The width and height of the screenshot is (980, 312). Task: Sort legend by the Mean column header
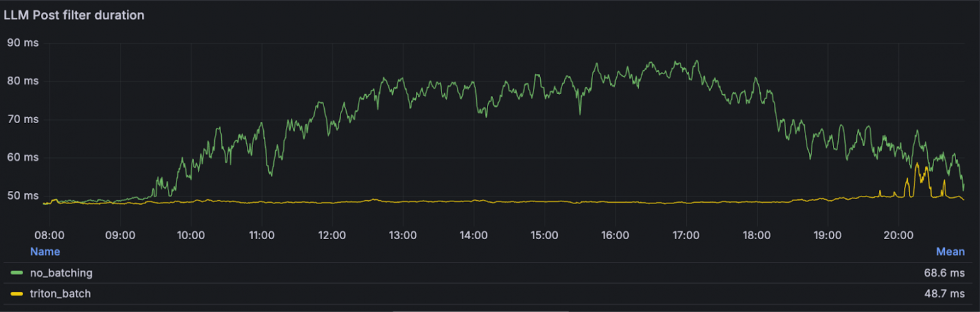(x=950, y=252)
